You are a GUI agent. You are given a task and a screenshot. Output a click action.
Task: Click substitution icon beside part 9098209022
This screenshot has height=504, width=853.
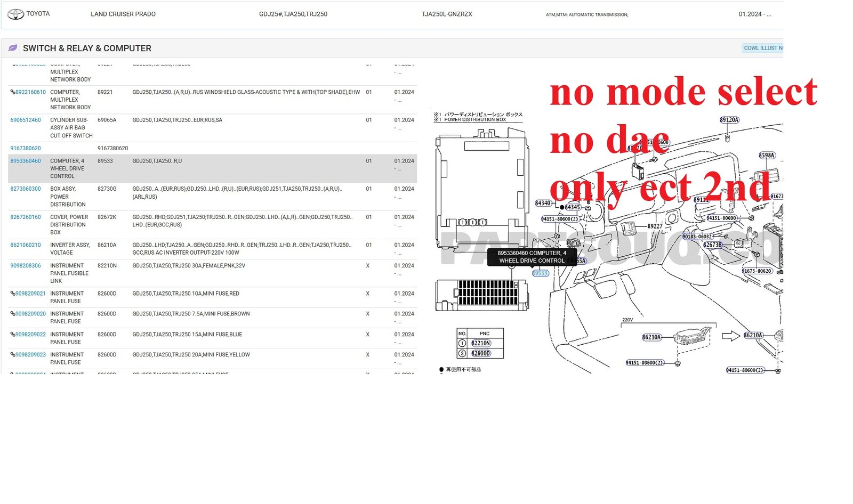(12, 335)
